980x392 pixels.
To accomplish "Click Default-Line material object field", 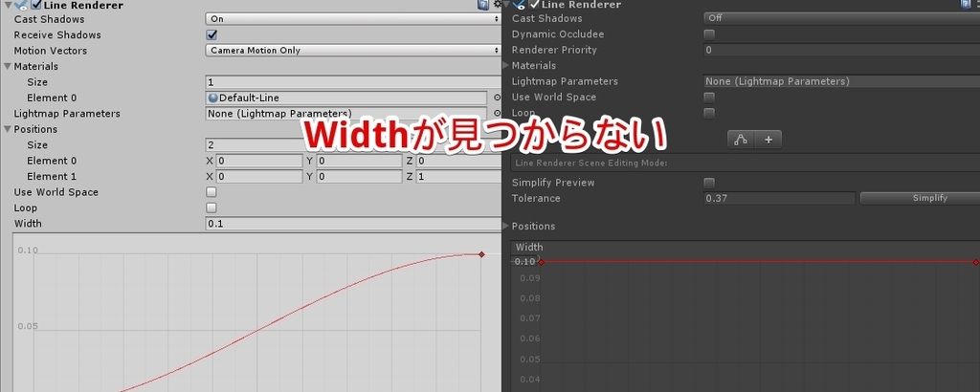I will click(x=346, y=98).
